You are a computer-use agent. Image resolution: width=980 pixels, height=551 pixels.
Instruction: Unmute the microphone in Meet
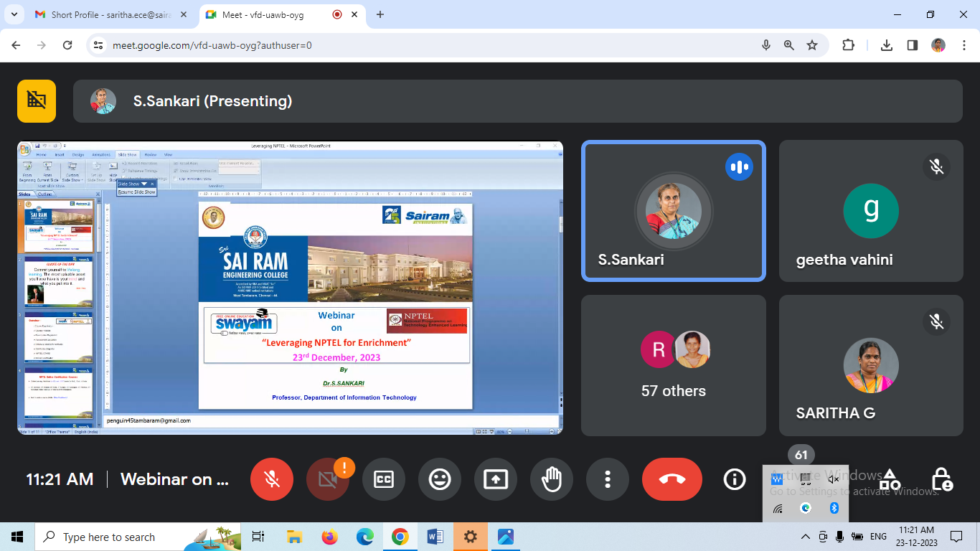coord(271,479)
